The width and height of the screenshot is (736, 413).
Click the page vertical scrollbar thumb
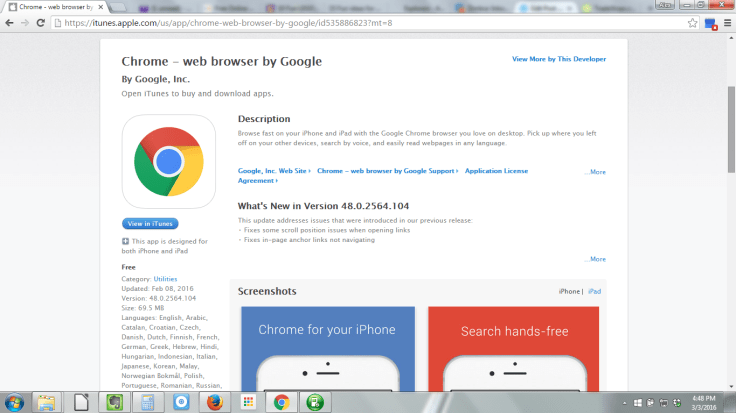point(731,130)
